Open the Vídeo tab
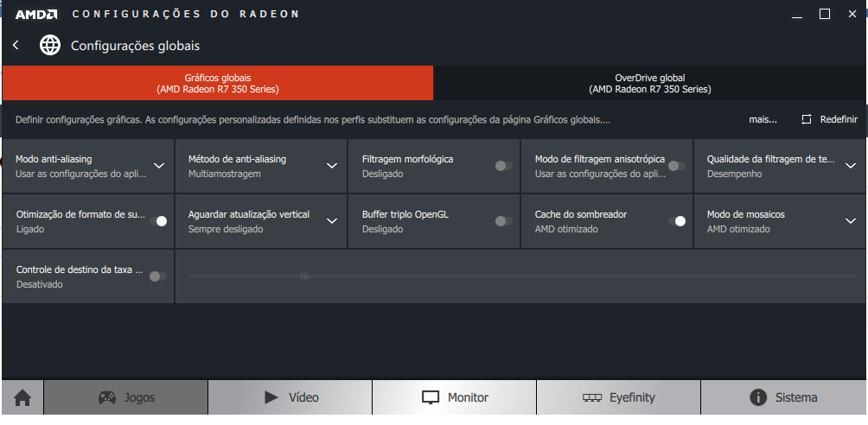Viewport: 868px width, 425px height. click(x=290, y=397)
